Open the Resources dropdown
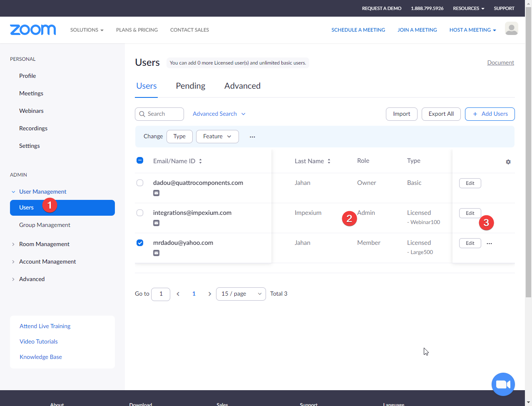Screen dimensions: 532x406 coord(468,8)
